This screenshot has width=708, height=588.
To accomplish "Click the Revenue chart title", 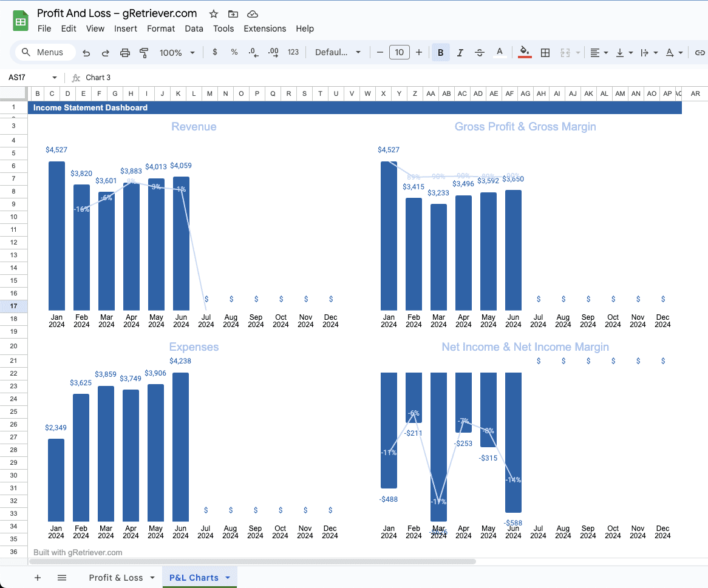I will click(x=194, y=127).
